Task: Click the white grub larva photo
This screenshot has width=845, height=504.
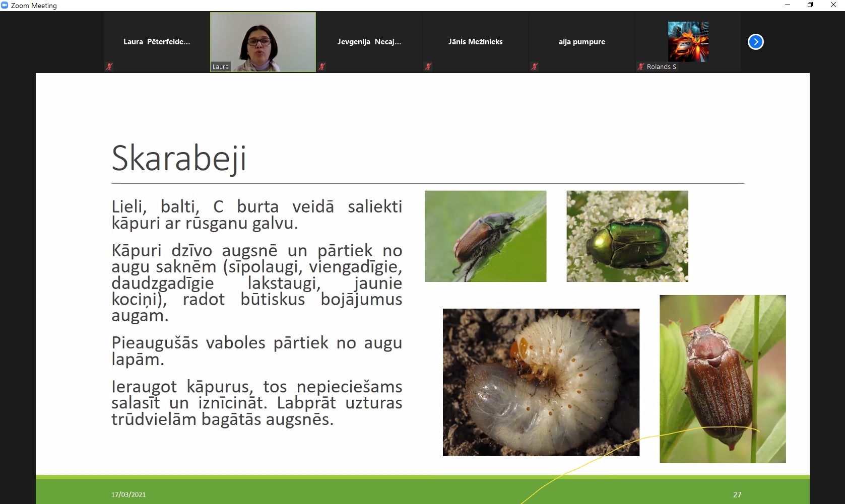Action: pyautogui.click(x=541, y=382)
